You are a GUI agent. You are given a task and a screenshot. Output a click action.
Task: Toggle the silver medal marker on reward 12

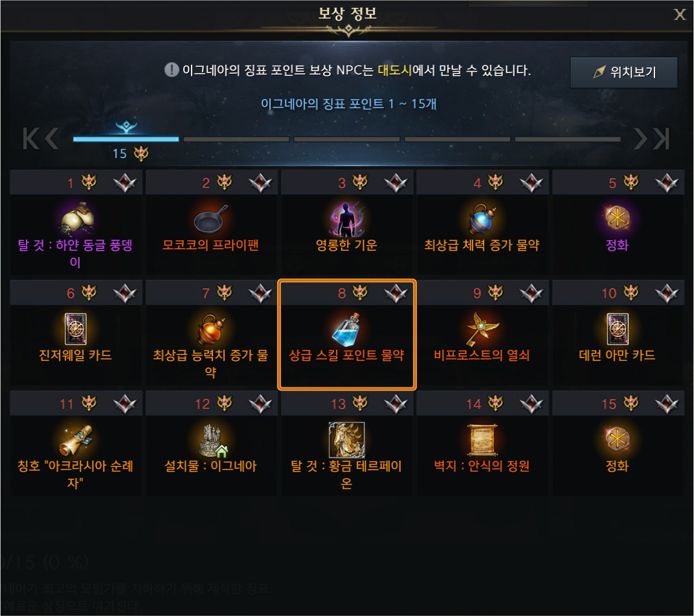(260, 404)
